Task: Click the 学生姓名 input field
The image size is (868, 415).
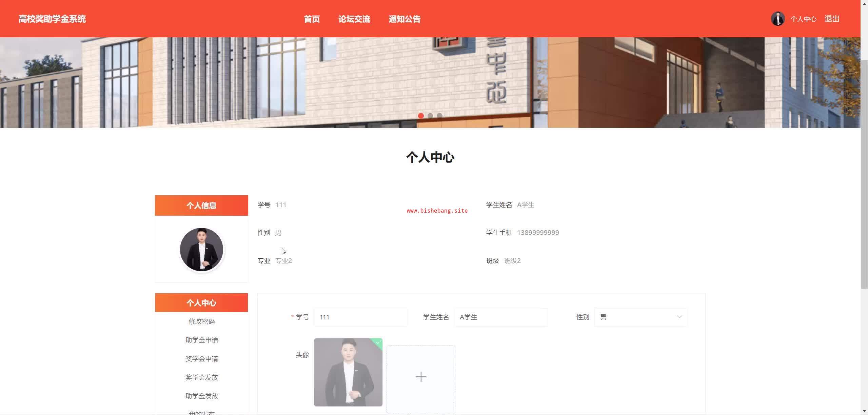Action: pos(500,317)
